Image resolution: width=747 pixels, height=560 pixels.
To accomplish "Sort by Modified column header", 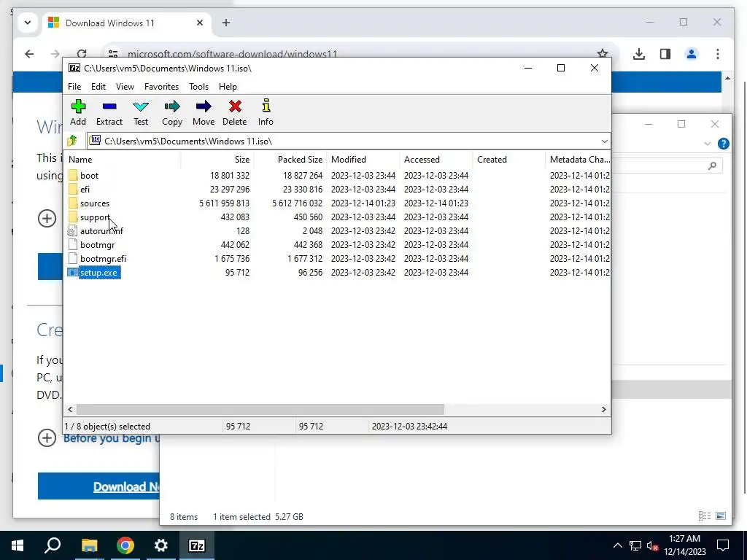I will click(x=363, y=160).
